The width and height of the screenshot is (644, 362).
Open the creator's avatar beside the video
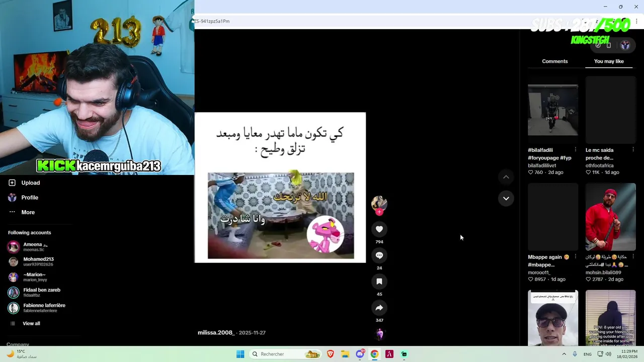pos(379,203)
